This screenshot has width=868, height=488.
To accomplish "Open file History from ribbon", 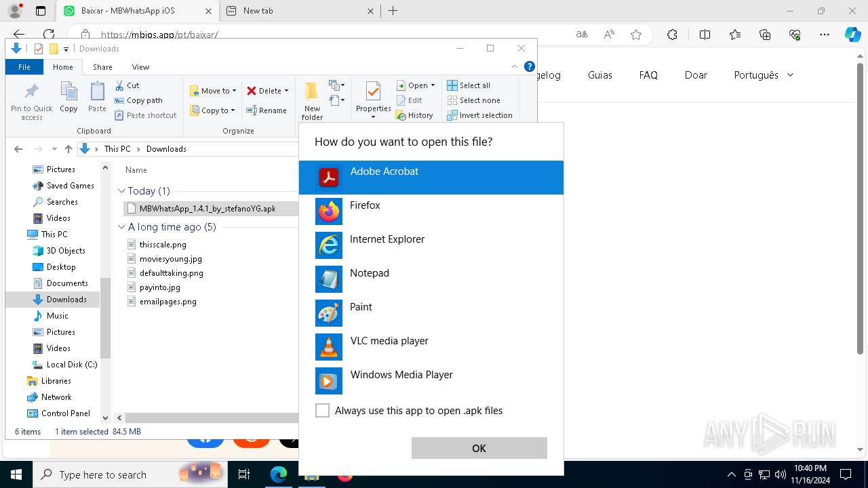I will click(x=414, y=115).
